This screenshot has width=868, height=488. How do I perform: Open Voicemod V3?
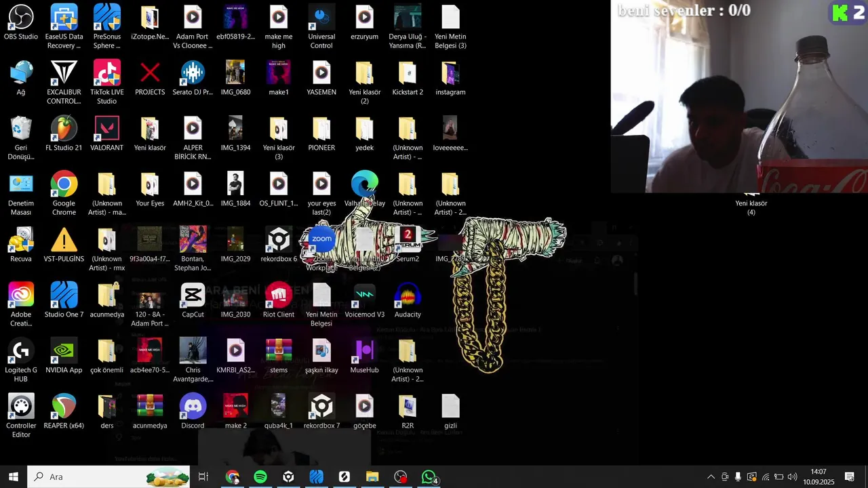coord(364,300)
